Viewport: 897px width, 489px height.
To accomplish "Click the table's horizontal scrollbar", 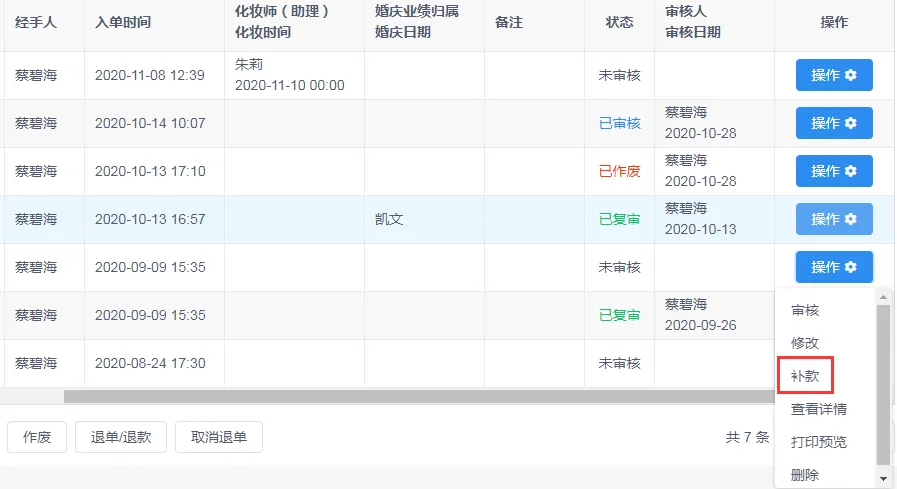I will coord(400,397).
